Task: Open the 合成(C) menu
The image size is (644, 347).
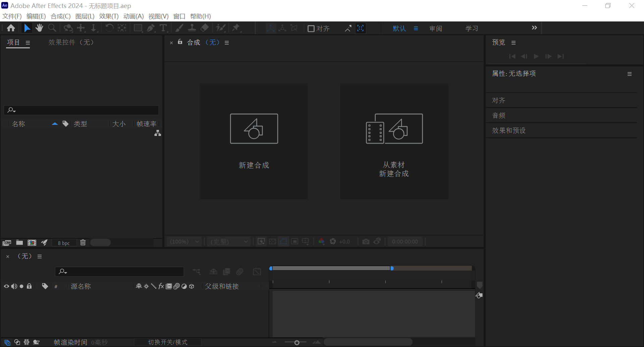Action: click(61, 16)
